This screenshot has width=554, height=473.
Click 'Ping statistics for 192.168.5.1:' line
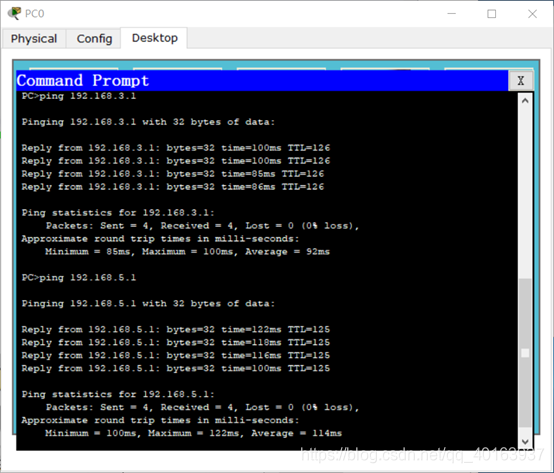[x=118, y=395]
